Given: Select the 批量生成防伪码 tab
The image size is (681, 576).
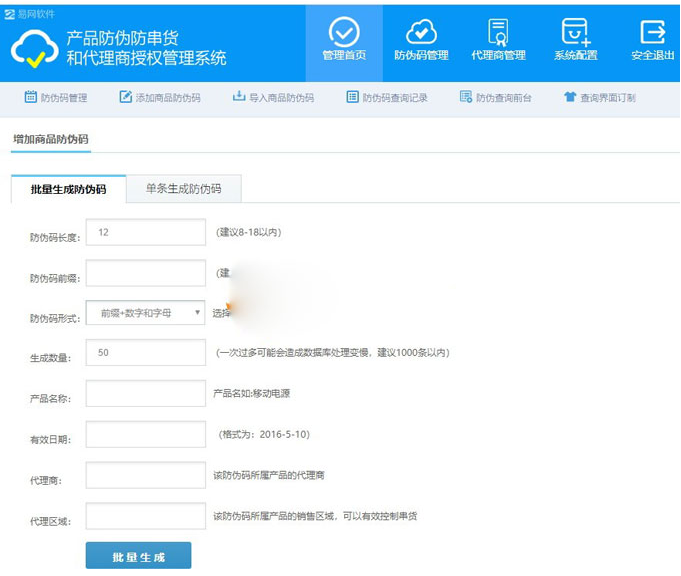Looking at the screenshot, I should coord(69,189).
